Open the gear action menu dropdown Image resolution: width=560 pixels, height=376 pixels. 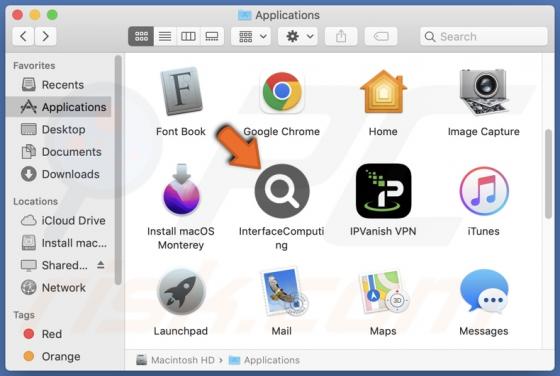click(298, 36)
